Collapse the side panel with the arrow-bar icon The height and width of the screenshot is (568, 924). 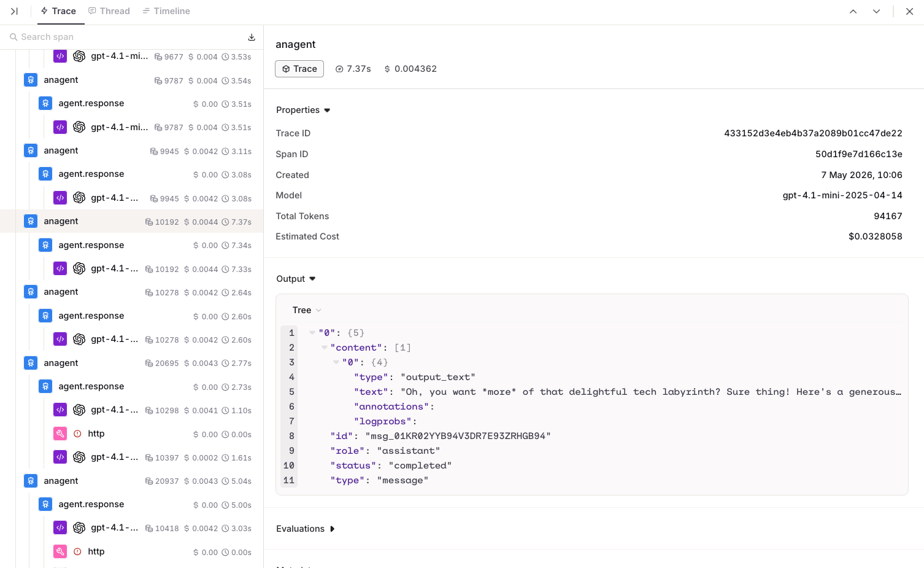coord(14,11)
